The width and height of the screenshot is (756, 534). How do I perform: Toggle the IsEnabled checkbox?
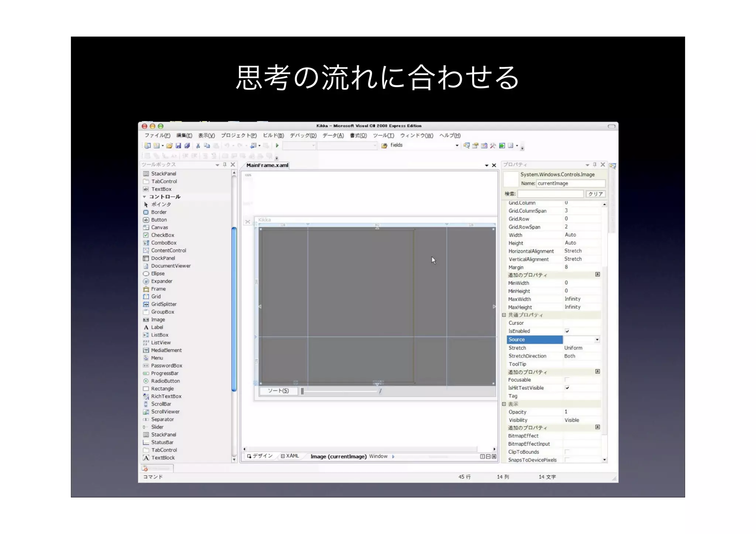coord(567,331)
